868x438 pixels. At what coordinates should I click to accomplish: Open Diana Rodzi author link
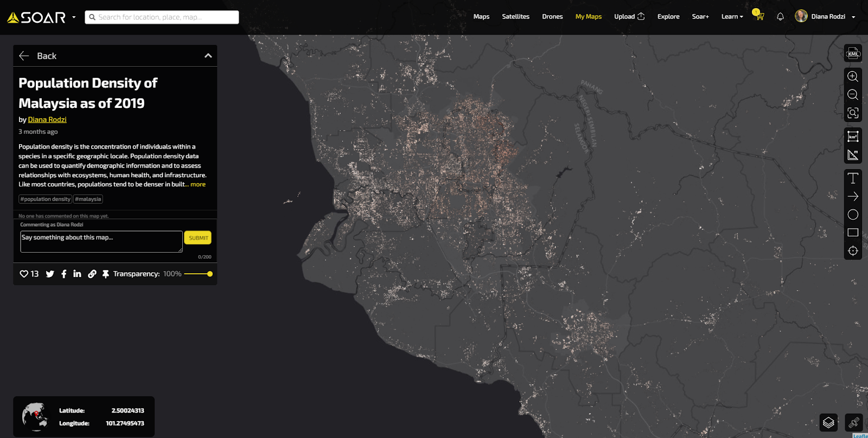[x=47, y=120]
